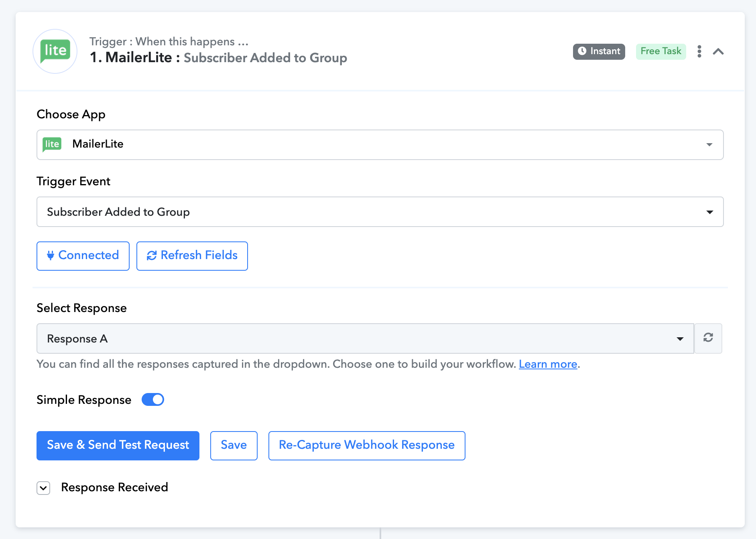This screenshot has height=539, width=756.
Task: Click the 'Trigger : When this happens ...' text
Action: point(169,41)
